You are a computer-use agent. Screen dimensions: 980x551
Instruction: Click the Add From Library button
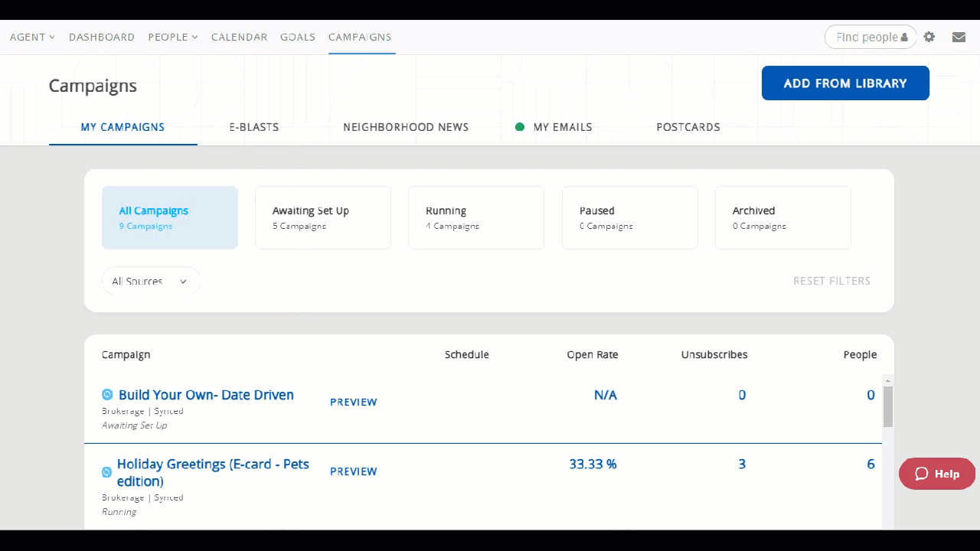coord(844,83)
